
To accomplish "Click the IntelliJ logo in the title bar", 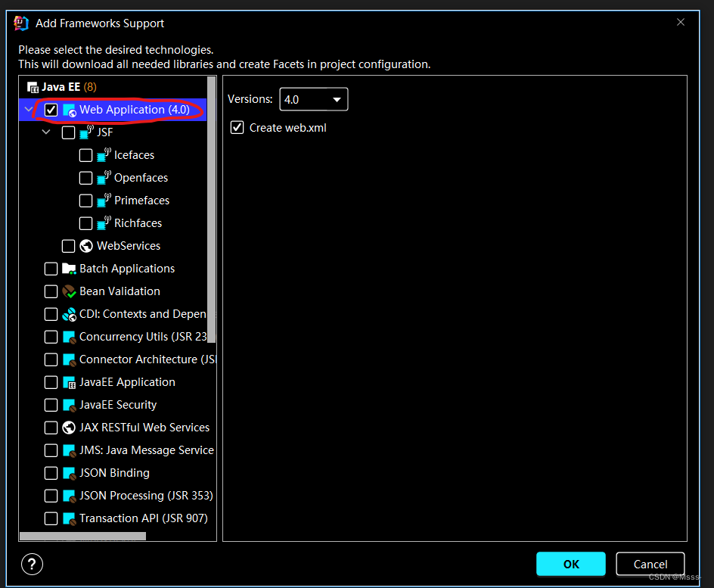I will pos(21,23).
